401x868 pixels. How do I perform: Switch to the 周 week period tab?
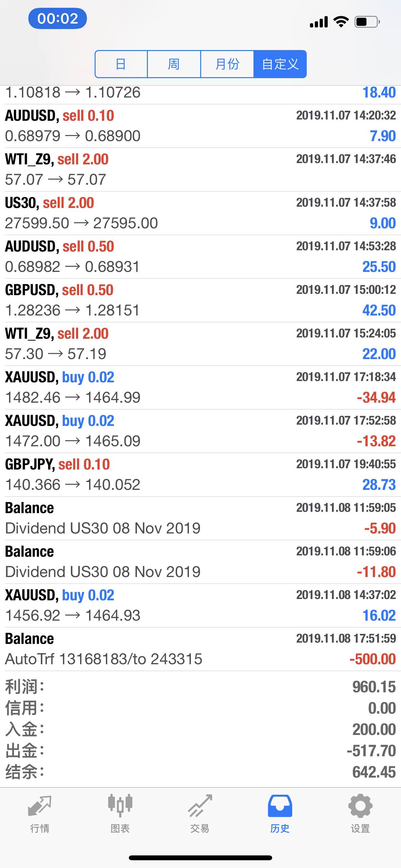(x=174, y=64)
